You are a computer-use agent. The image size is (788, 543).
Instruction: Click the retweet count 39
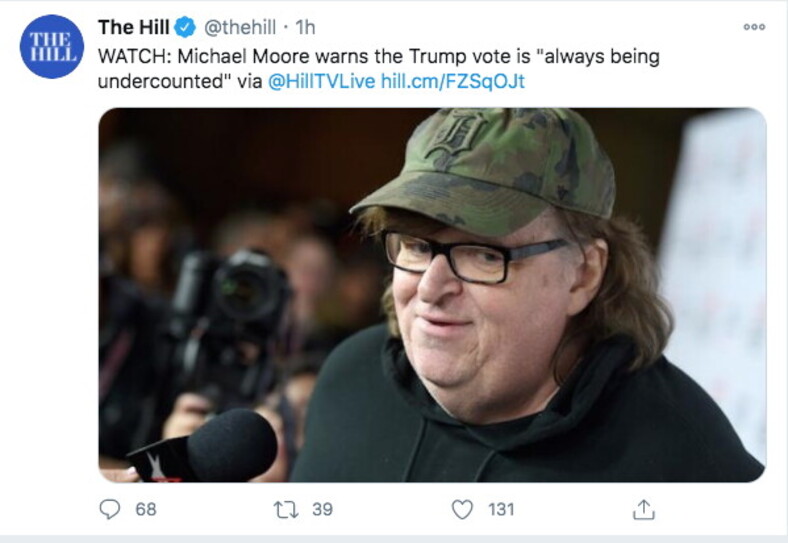pyautogui.click(x=322, y=510)
